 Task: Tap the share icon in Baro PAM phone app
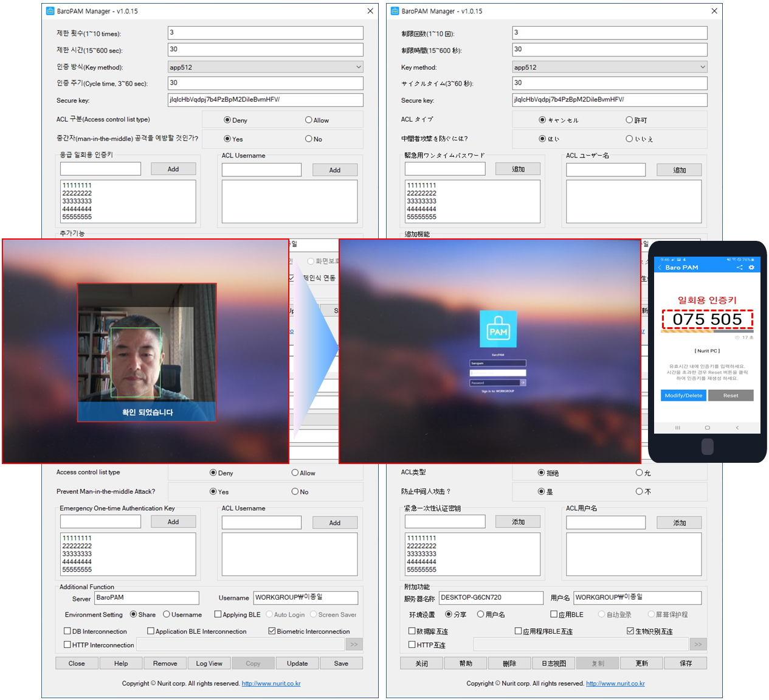[740, 268]
